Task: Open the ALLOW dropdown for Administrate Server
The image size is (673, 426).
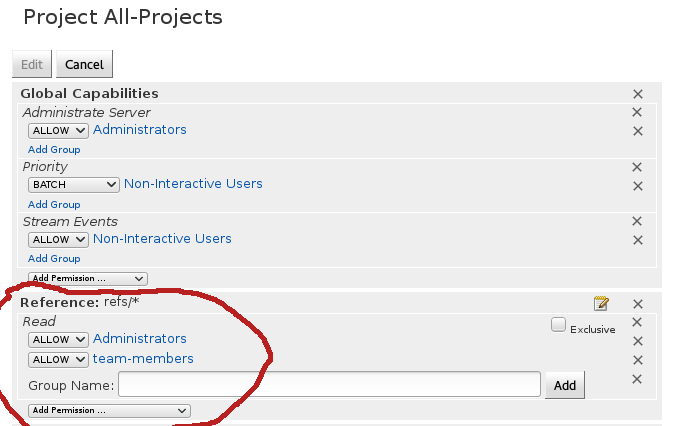Action: coord(58,130)
